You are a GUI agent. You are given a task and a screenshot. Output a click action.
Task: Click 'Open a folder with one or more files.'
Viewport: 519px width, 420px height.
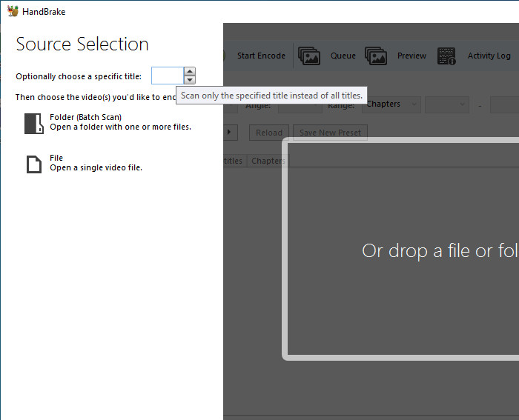click(x=120, y=127)
